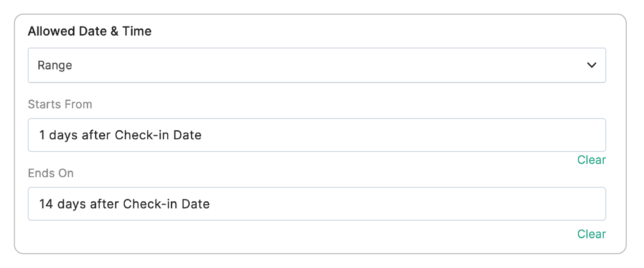
Task: Open the Allowed Date & Time dropdown
Action: 317,65
